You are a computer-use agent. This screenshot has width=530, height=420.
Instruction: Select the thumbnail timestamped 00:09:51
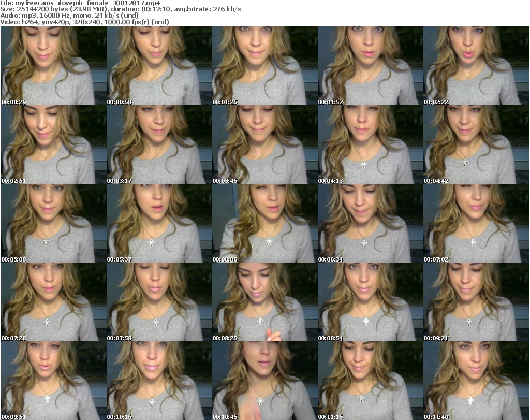point(54,381)
